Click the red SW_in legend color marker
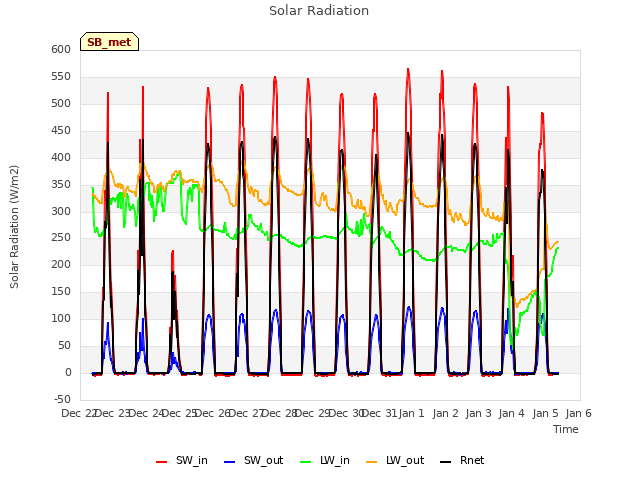Screen dimensions: 640x480 coord(162,462)
